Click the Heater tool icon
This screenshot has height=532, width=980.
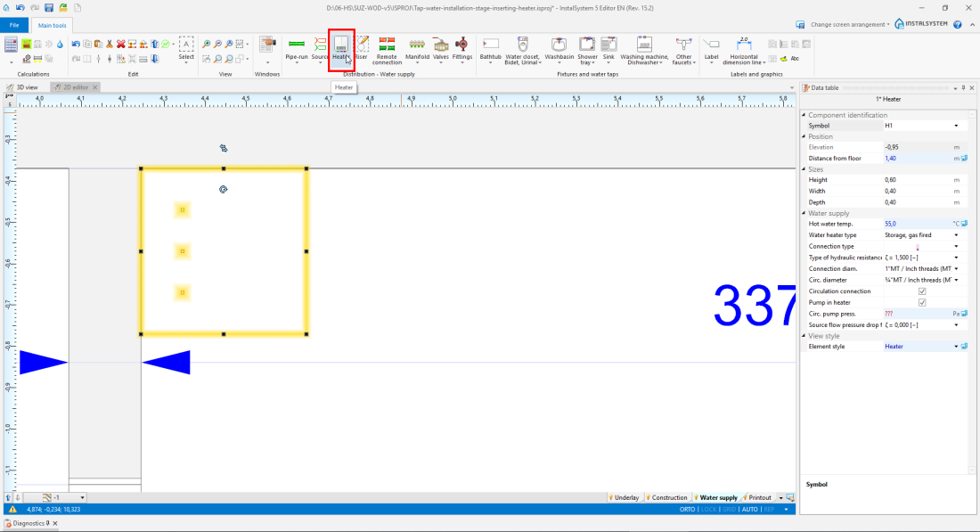341,45
